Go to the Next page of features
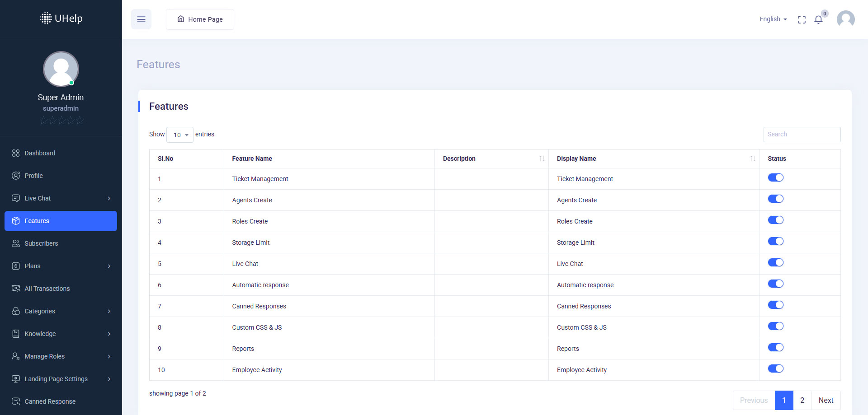 tap(826, 400)
